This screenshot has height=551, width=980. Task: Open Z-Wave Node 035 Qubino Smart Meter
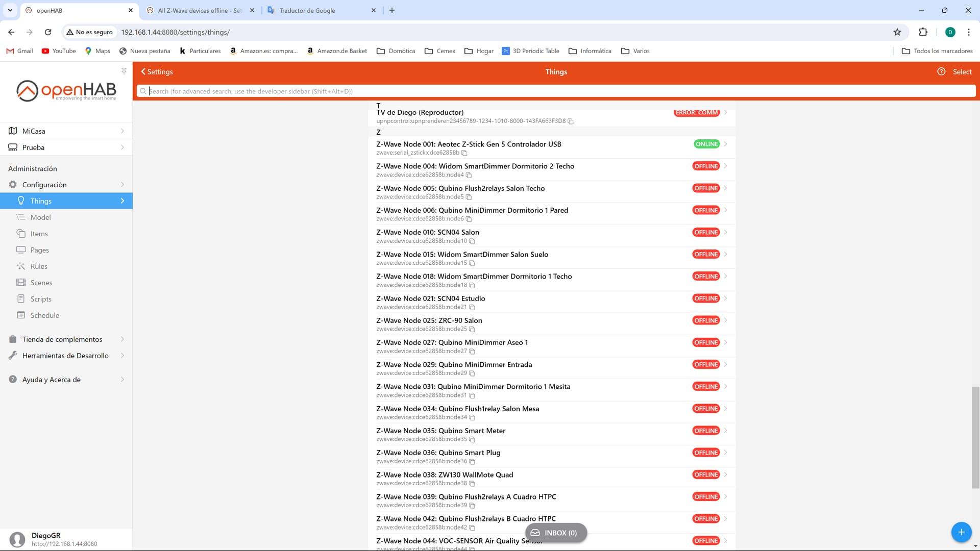552,435
